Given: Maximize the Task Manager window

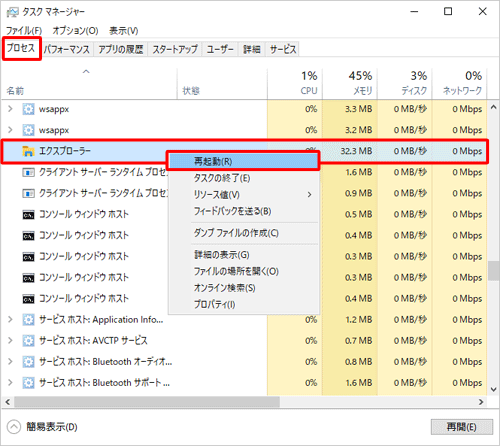Looking at the screenshot, I should (x=448, y=12).
